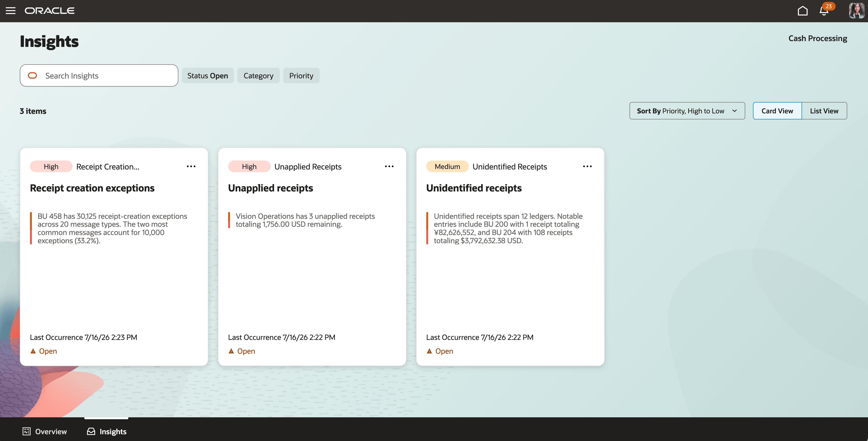The height and width of the screenshot is (441, 868).
Task: Click the Receipt Creation... category label
Action: [x=108, y=167]
